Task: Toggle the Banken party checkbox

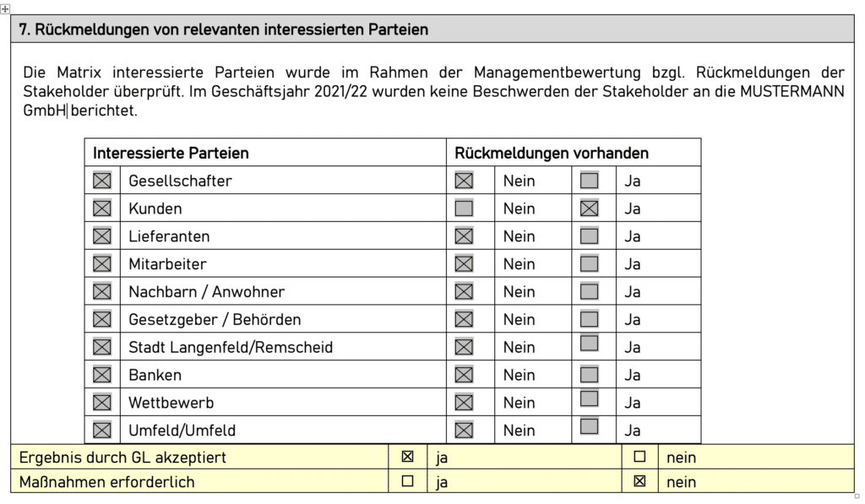Action: [102, 375]
